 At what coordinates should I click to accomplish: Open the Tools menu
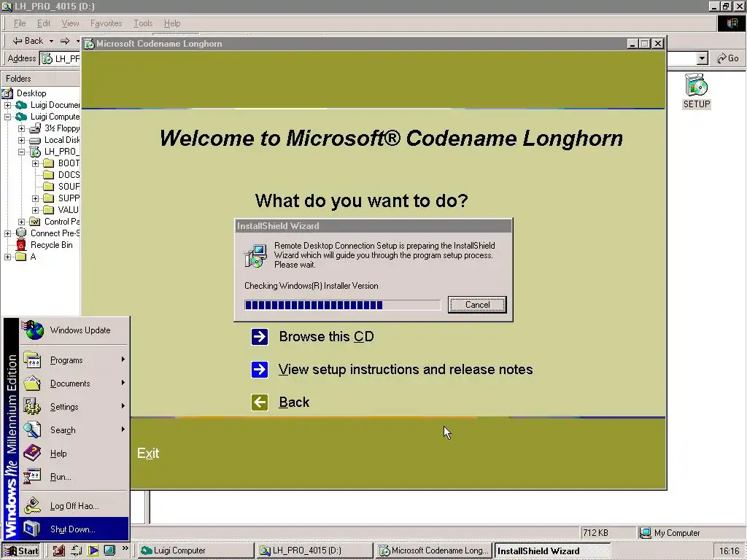click(143, 23)
